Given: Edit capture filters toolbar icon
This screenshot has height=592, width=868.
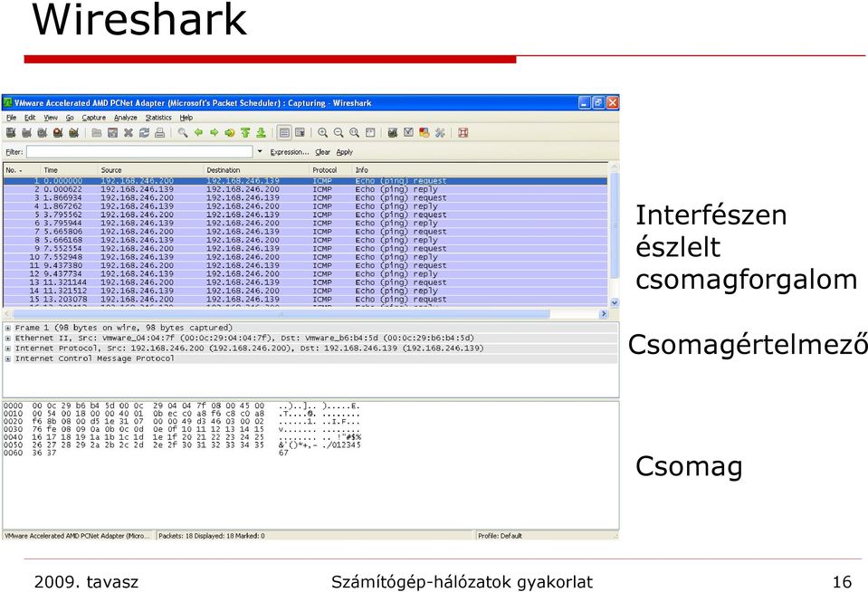Looking at the screenshot, I should pos(393,132).
